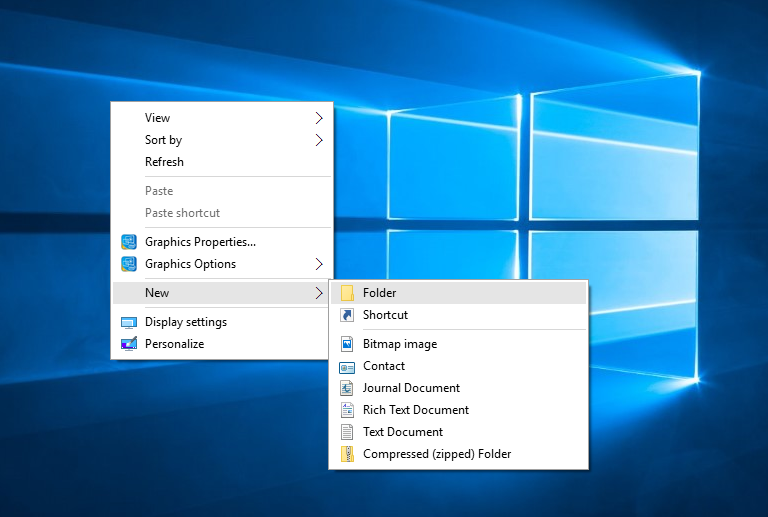The image size is (768, 517).
Task: Select Journal Document label
Action: [x=411, y=388]
